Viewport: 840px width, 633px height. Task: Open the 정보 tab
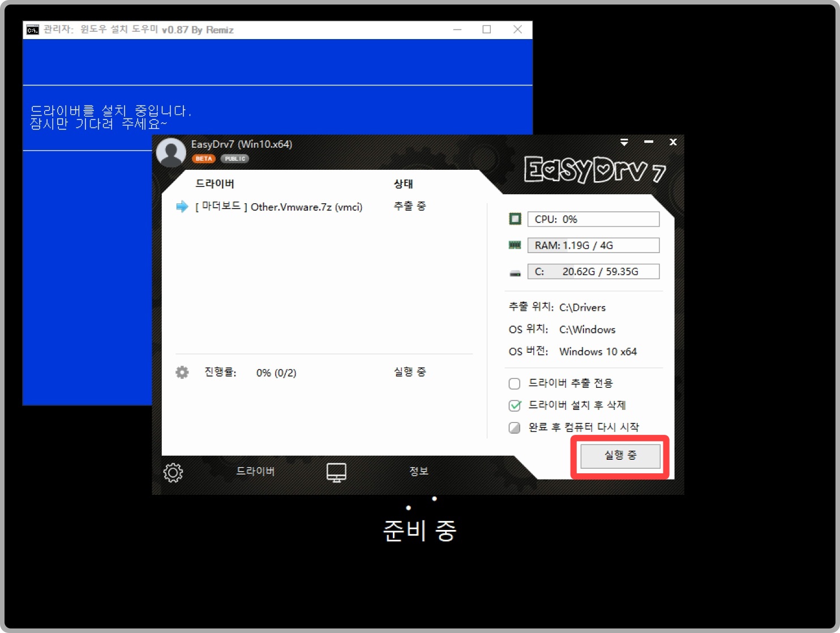click(419, 471)
